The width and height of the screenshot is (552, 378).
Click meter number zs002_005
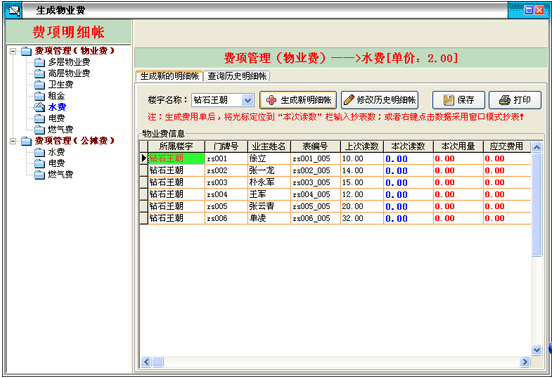311,171
